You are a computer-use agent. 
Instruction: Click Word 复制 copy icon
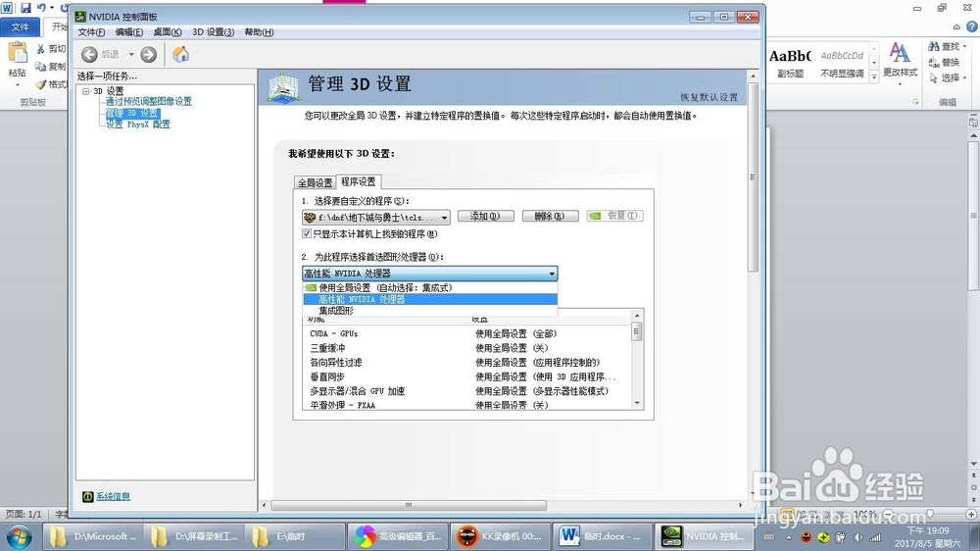point(40,67)
